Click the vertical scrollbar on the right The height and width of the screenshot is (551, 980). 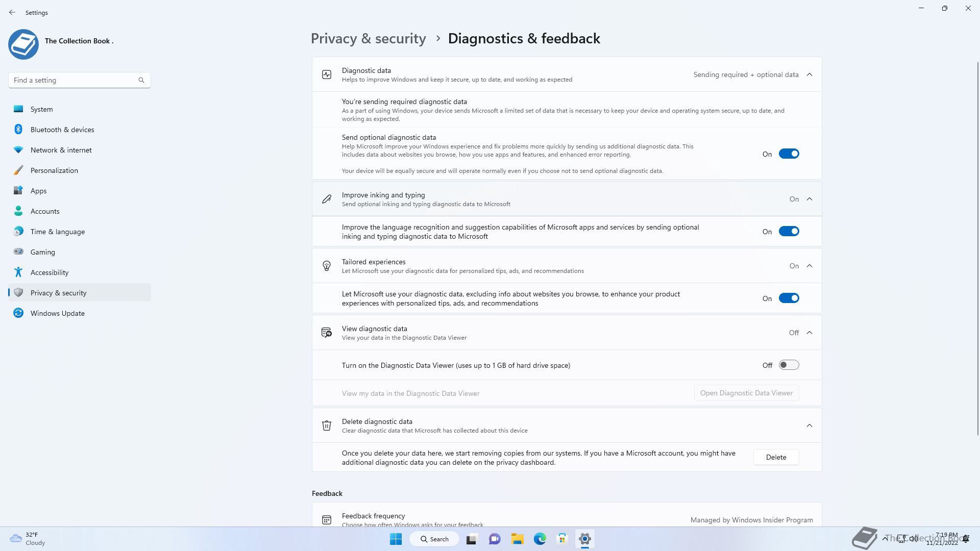point(977,248)
